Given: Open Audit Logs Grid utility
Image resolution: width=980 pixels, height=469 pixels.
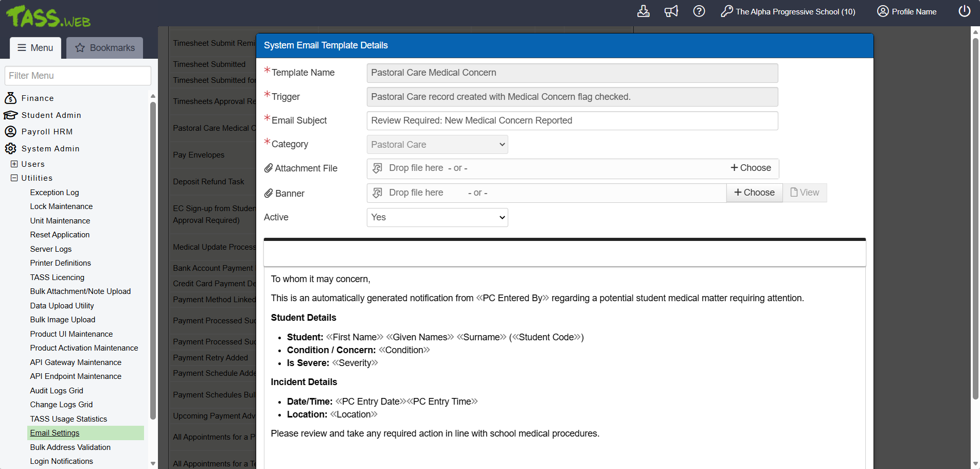Looking at the screenshot, I should [x=57, y=391].
